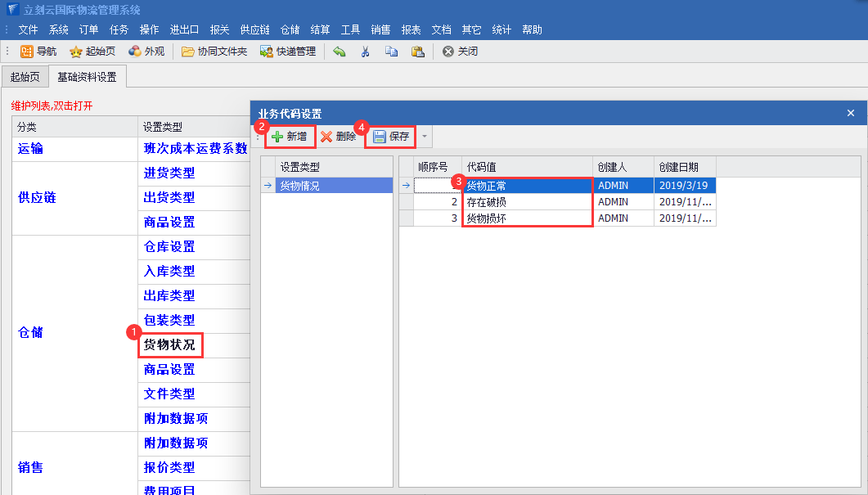Select 货物状况 in the settings list
The width and height of the screenshot is (868, 495).
169,344
